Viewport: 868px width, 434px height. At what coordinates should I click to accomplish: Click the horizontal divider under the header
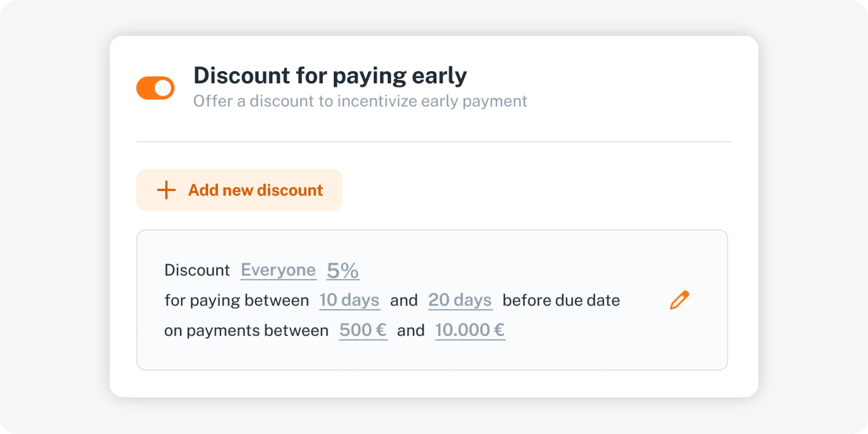[434, 142]
